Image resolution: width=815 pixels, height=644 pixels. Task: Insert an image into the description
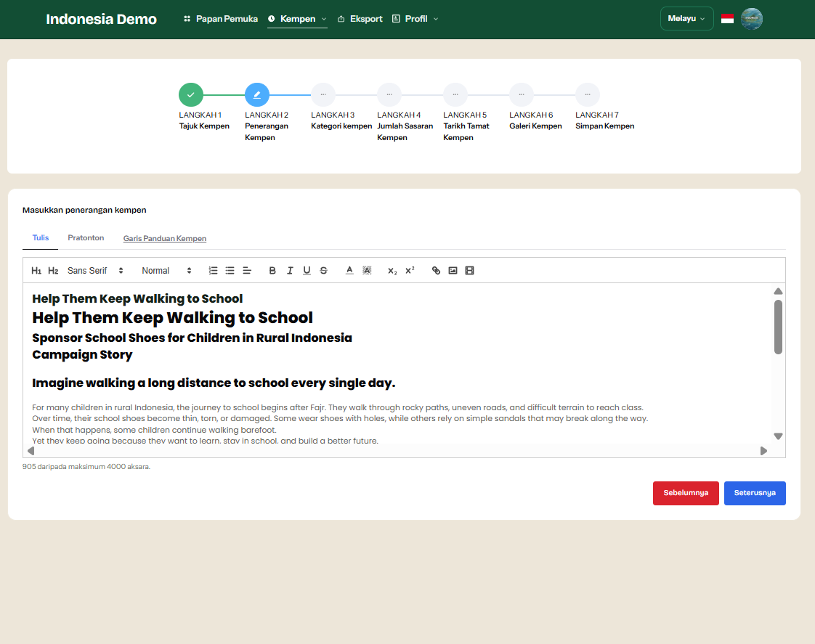click(x=453, y=271)
